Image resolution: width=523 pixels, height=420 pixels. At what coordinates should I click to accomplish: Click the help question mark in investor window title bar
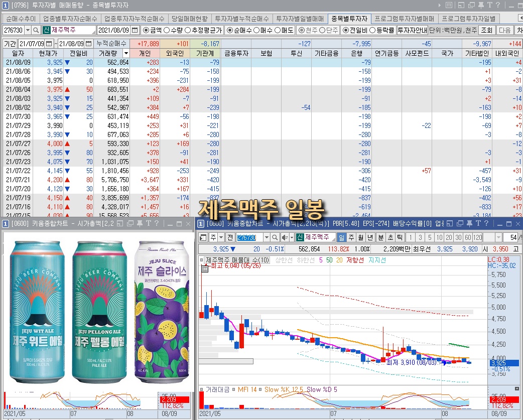pyautogui.click(x=497, y=5)
